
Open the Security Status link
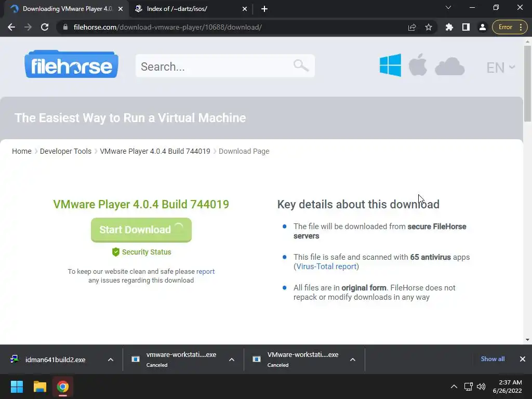pyautogui.click(x=147, y=252)
